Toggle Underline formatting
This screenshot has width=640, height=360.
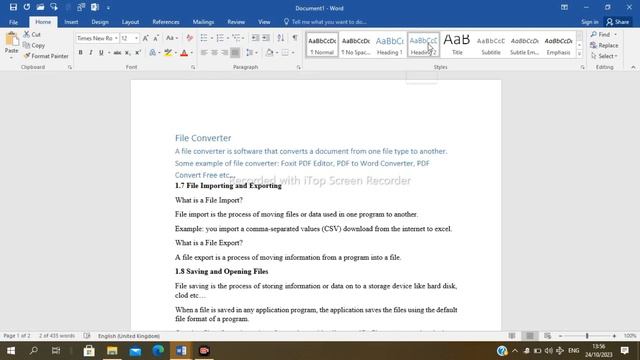(101, 53)
